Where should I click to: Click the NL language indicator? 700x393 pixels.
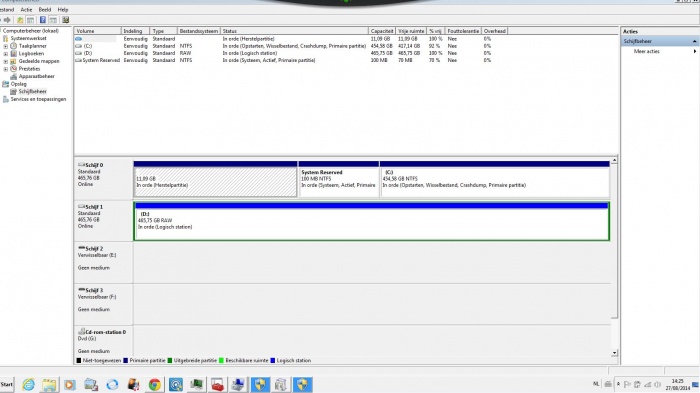click(x=596, y=384)
